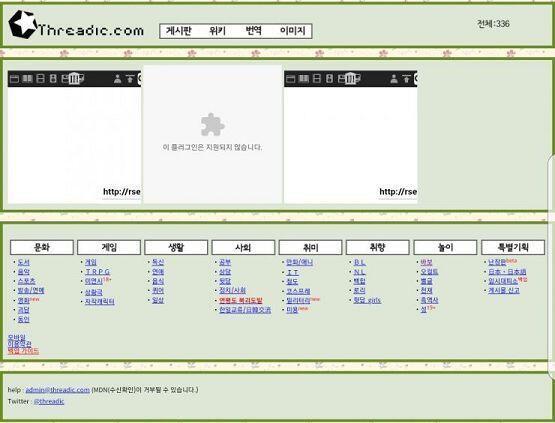Select the 이미지 menu item
This screenshot has width=555, height=423.
pyautogui.click(x=292, y=31)
